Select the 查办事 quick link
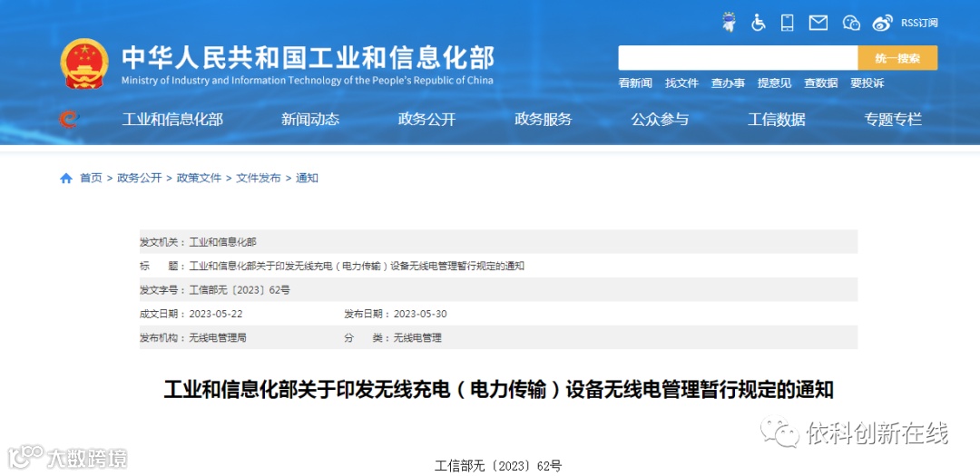The width and height of the screenshot is (980, 476). (728, 83)
